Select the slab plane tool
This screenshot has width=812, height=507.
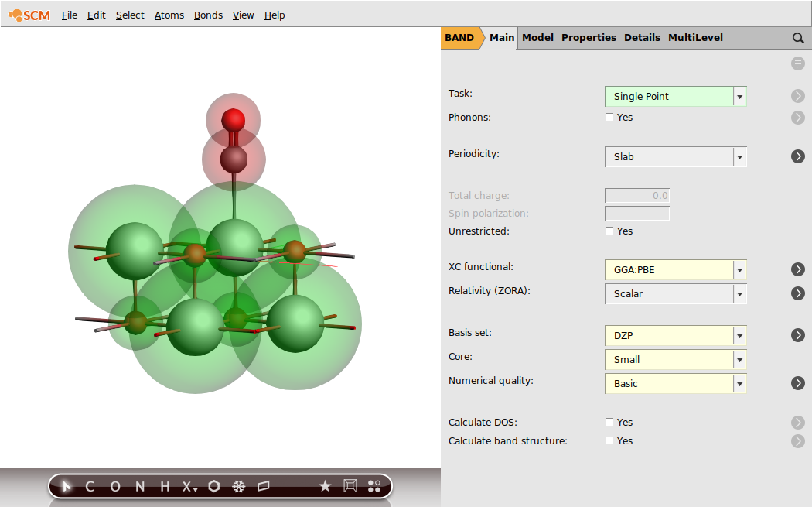[x=264, y=486]
